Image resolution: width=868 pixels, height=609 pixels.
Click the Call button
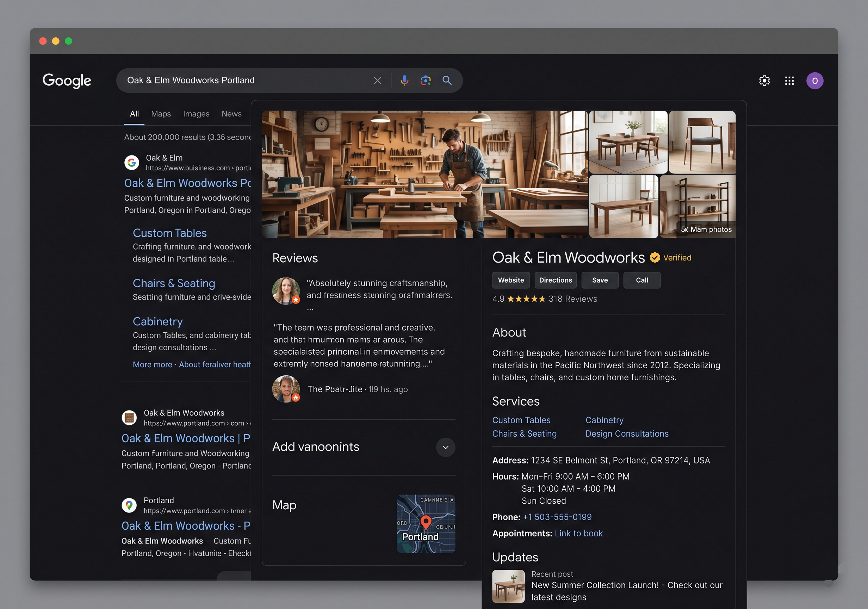click(x=641, y=280)
